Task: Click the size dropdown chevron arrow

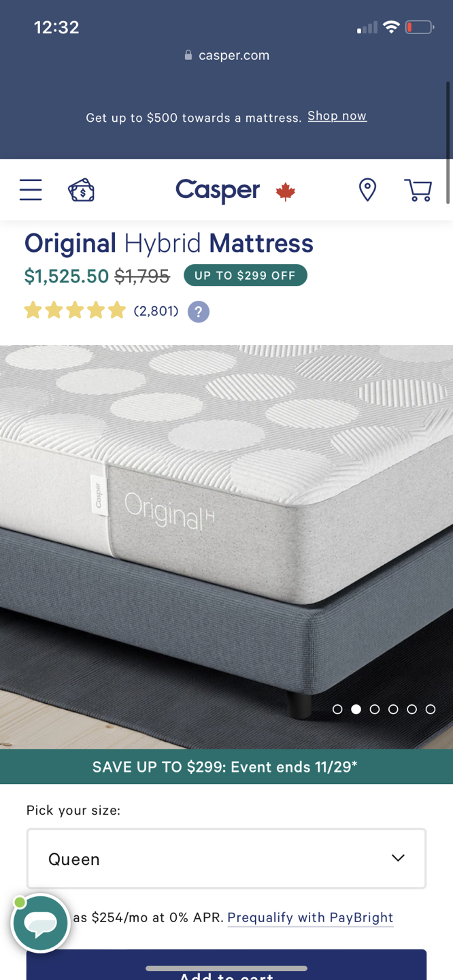Action: click(x=398, y=857)
